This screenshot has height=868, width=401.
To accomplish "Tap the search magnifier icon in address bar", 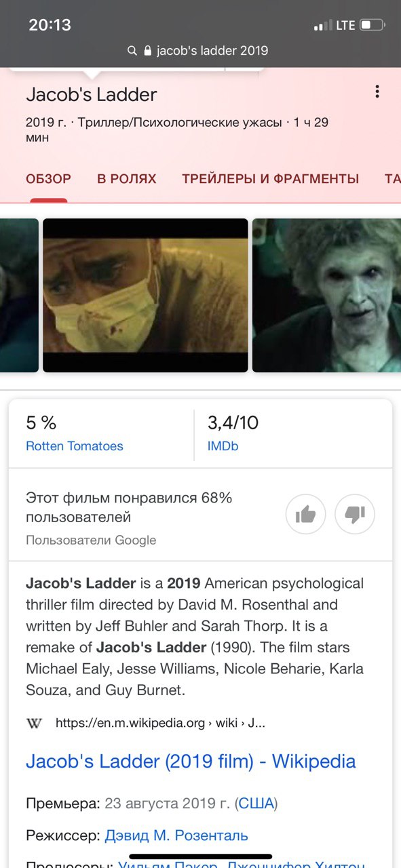I will coord(132,51).
